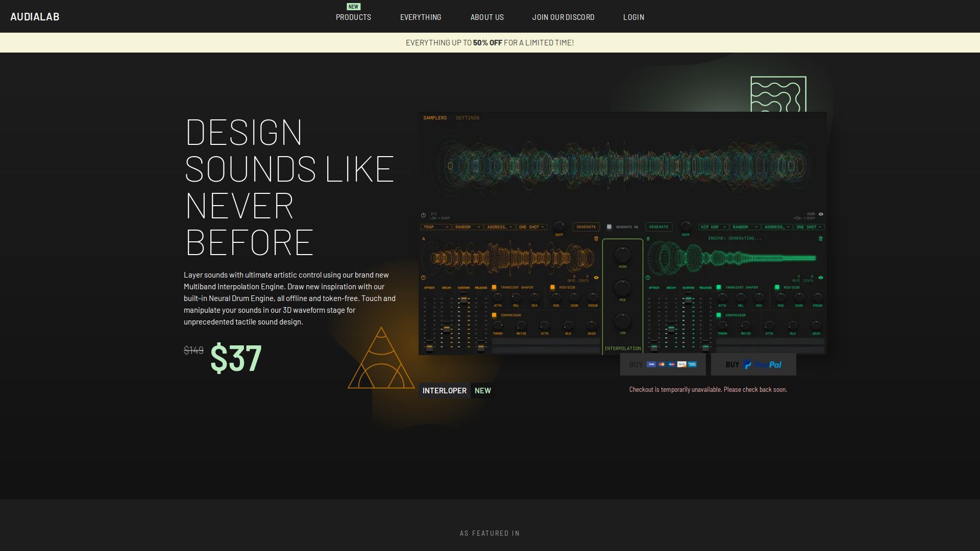Toggle green Compressor on sampler B

coord(719,315)
